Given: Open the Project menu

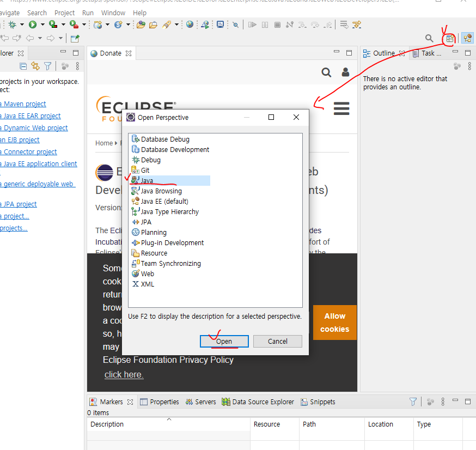Looking at the screenshot, I should [x=64, y=13].
